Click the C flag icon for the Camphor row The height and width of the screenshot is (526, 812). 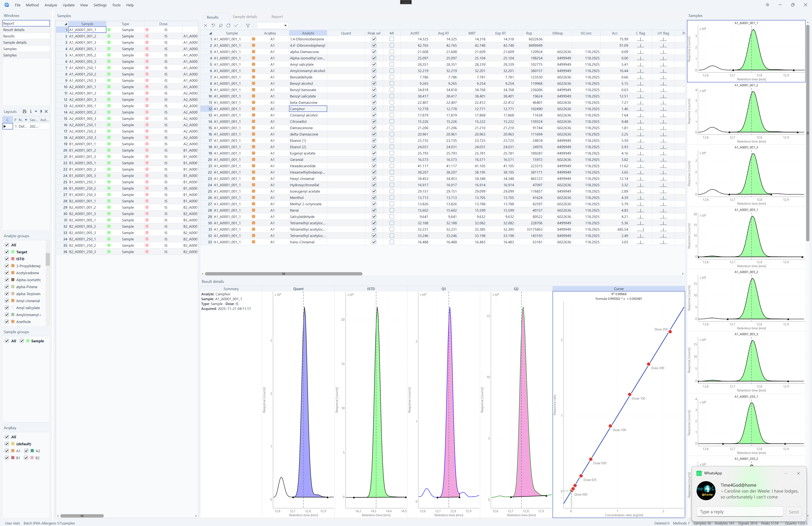coord(640,109)
